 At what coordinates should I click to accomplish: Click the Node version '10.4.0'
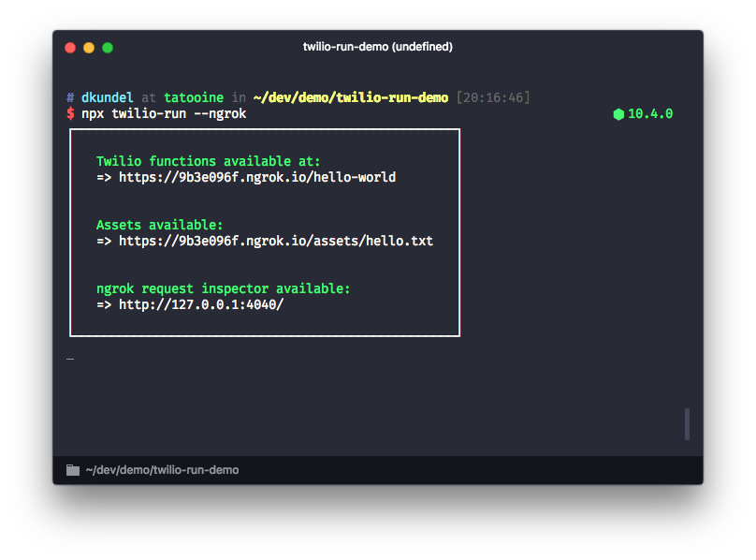coord(650,114)
